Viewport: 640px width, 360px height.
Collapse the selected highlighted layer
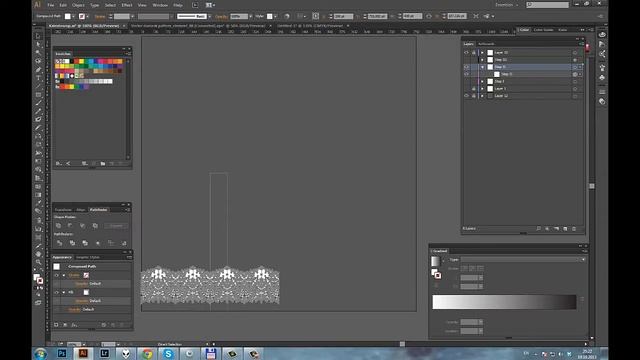(x=482, y=67)
